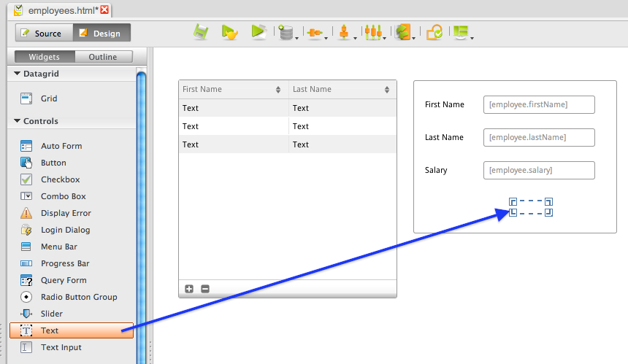Switch to the Outline tab
The height and width of the screenshot is (364, 628).
coord(102,57)
